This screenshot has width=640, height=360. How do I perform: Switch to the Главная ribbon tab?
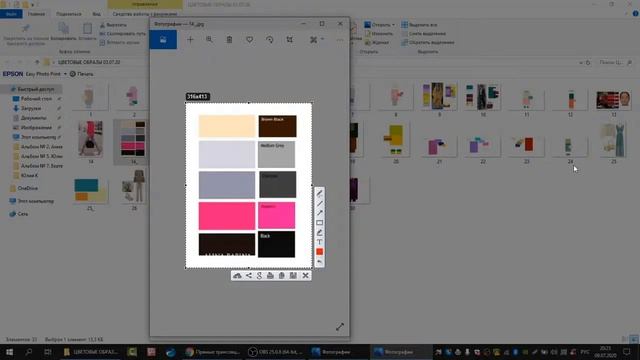point(36,14)
